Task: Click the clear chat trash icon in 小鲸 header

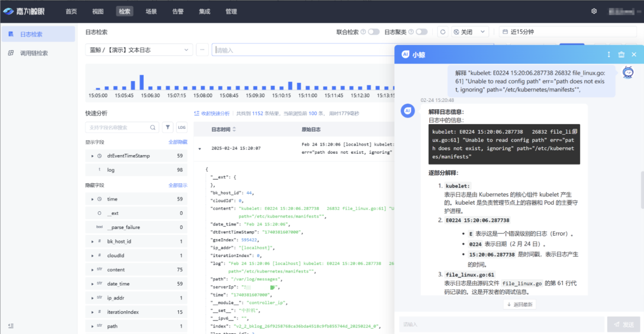Action: pos(621,54)
